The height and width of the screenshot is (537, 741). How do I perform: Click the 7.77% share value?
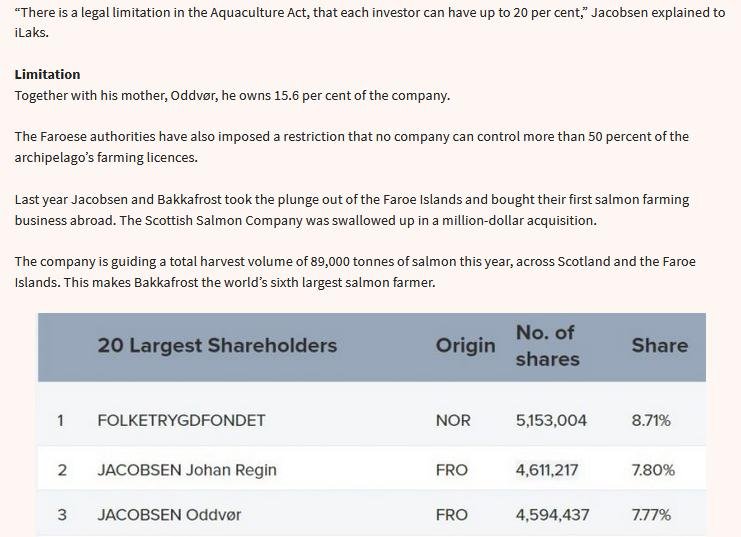pos(651,514)
